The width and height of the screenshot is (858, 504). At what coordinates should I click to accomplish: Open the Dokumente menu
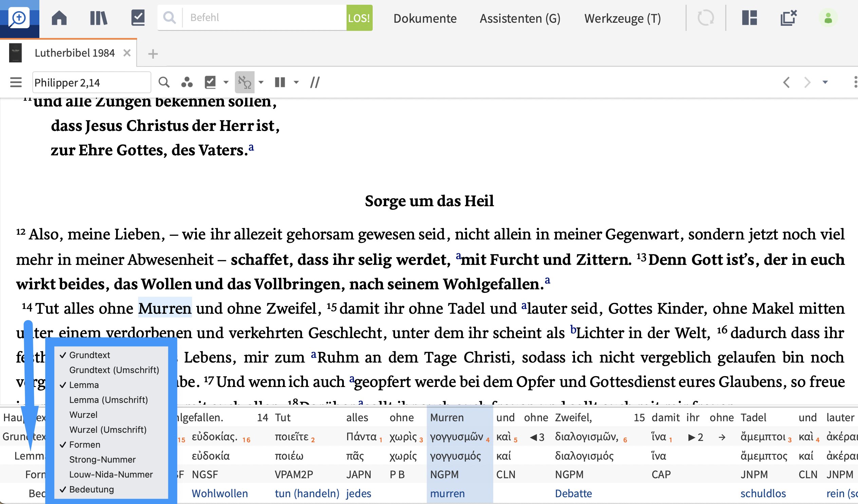(x=425, y=18)
